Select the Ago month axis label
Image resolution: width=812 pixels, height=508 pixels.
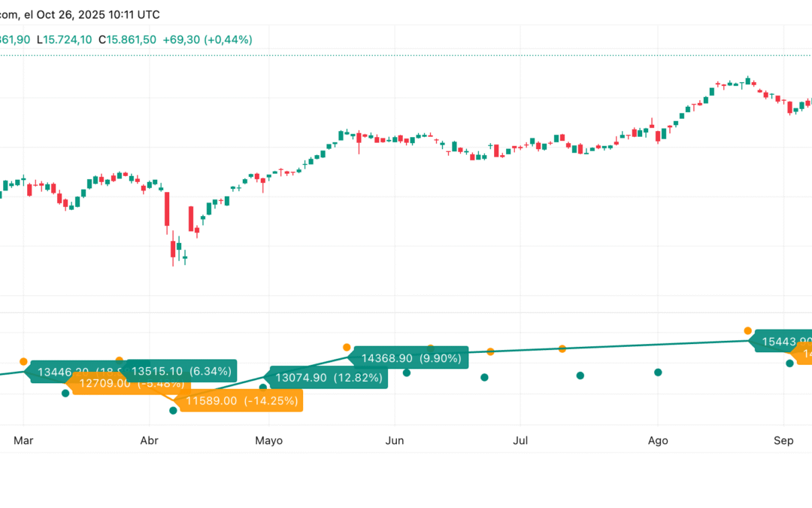click(658, 440)
